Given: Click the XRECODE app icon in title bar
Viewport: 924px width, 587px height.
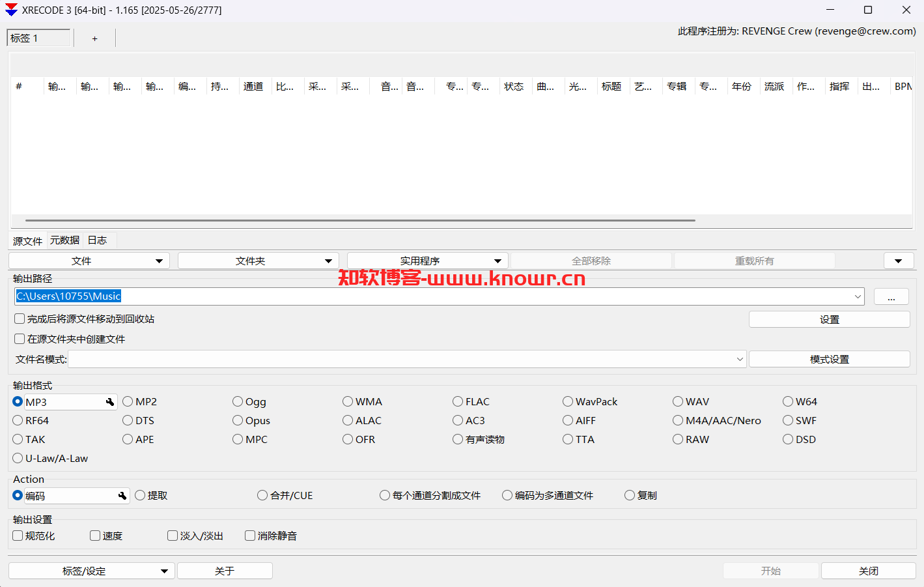Looking at the screenshot, I should click(11, 10).
